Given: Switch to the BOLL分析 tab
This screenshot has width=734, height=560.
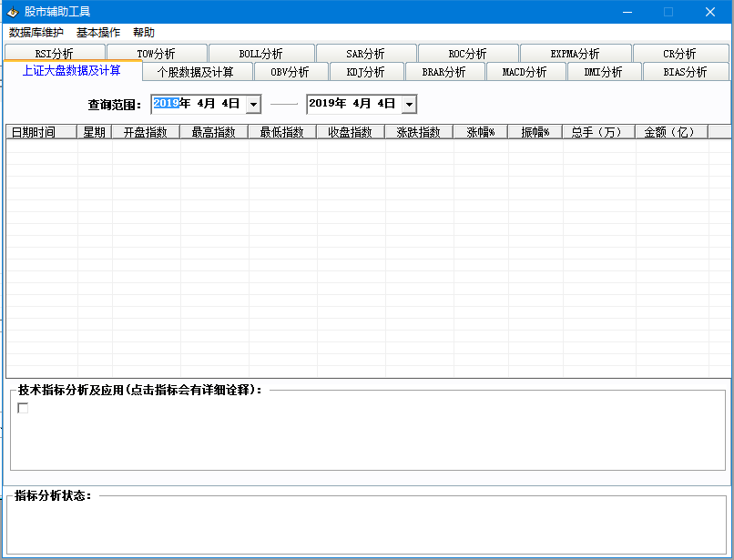Looking at the screenshot, I should coord(260,54).
